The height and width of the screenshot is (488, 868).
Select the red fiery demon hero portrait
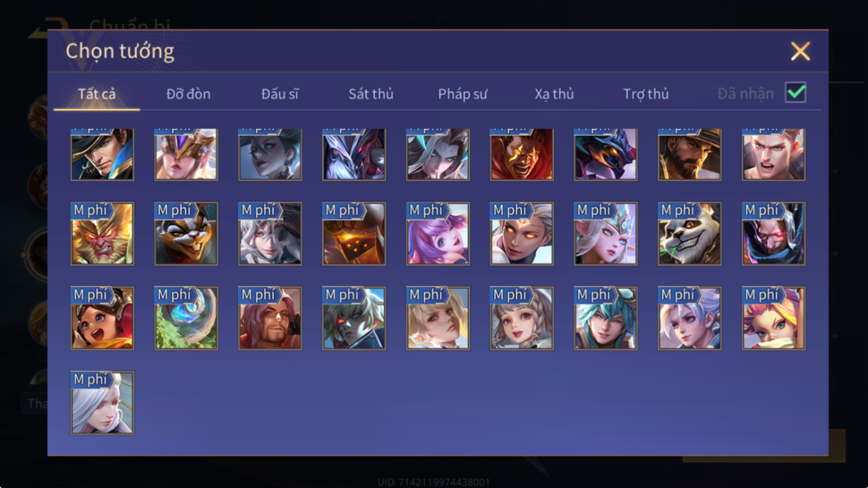[x=521, y=154]
